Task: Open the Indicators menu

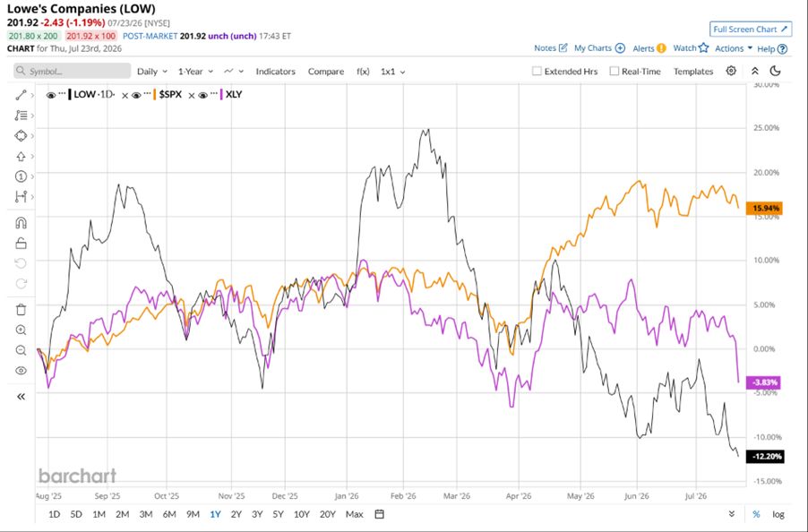Action: (276, 72)
